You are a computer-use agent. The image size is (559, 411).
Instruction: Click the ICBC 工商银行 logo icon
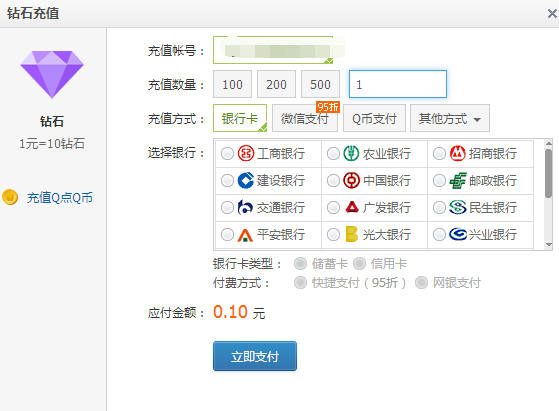click(x=246, y=154)
